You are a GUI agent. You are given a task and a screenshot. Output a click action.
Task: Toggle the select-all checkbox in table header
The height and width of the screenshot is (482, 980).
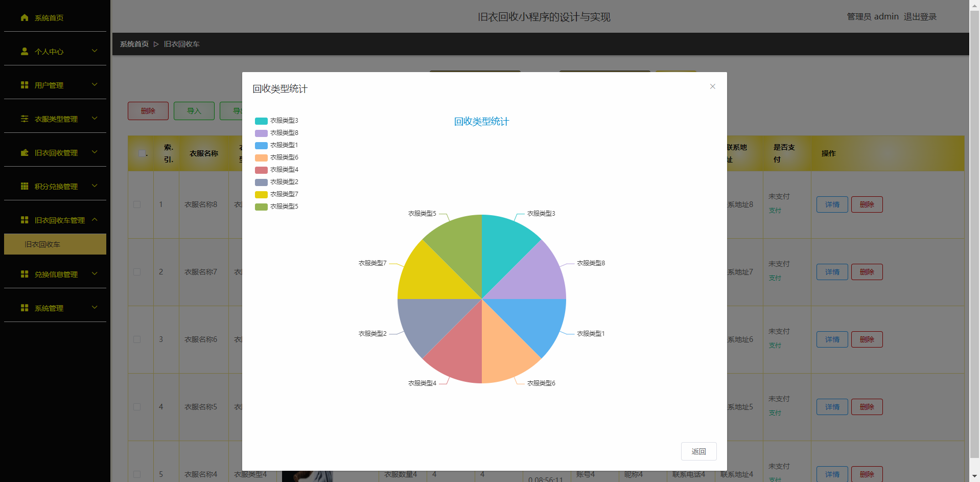tap(142, 153)
